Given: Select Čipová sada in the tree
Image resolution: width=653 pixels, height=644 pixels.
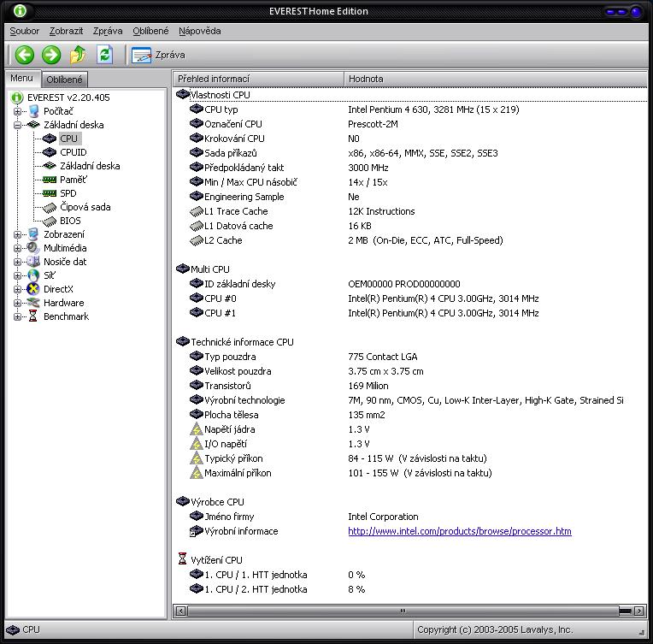Looking at the screenshot, I should pos(85,207).
